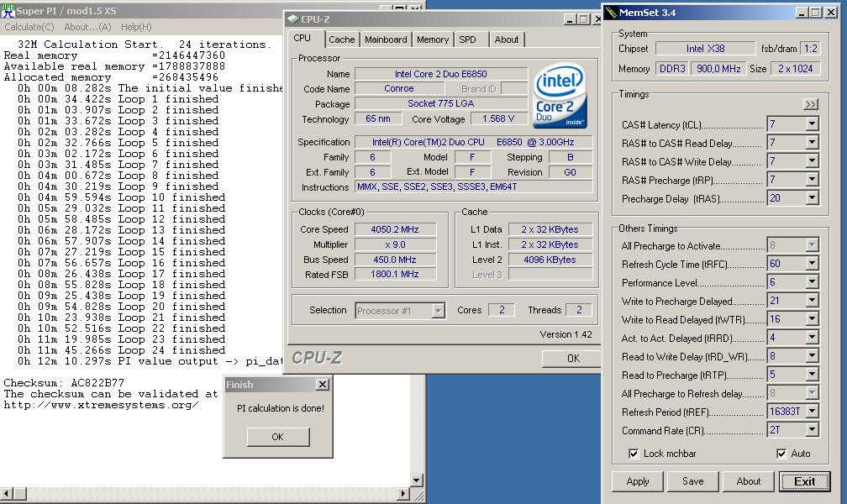Click the About button in MemSet
This screenshot has width=847, height=504.
(x=748, y=481)
